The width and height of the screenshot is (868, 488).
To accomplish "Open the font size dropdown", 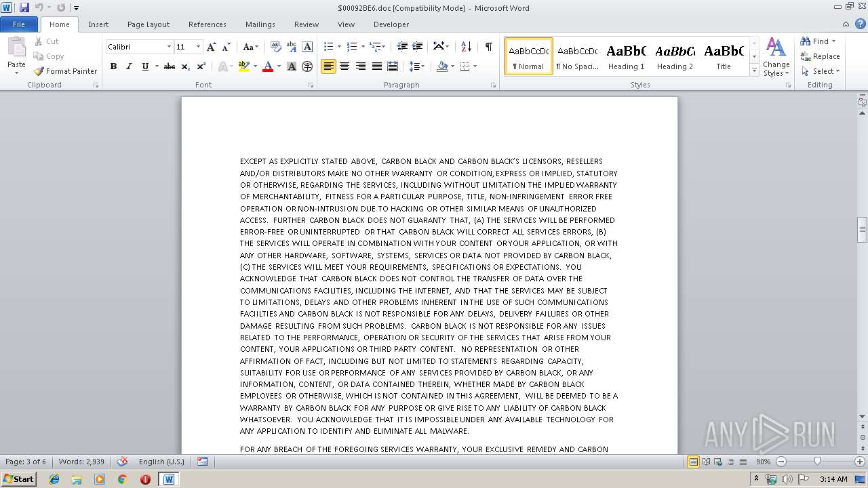I will (198, 47).
